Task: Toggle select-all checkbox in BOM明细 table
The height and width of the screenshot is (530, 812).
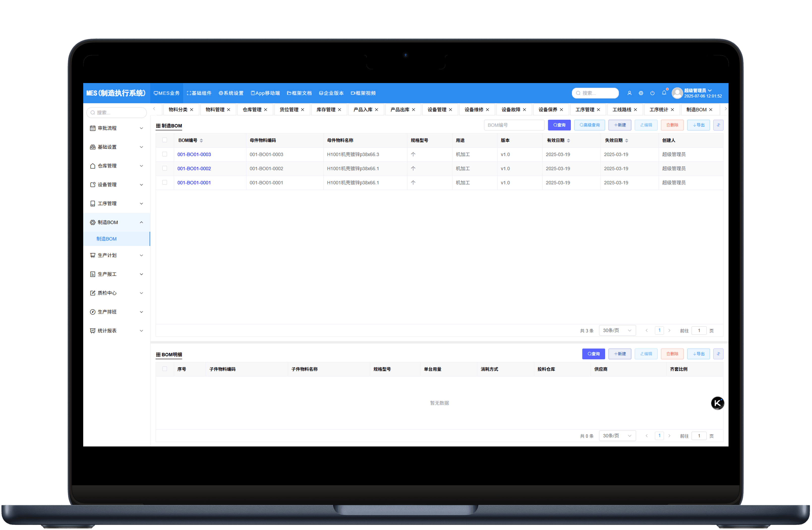Action: (165, 369)
